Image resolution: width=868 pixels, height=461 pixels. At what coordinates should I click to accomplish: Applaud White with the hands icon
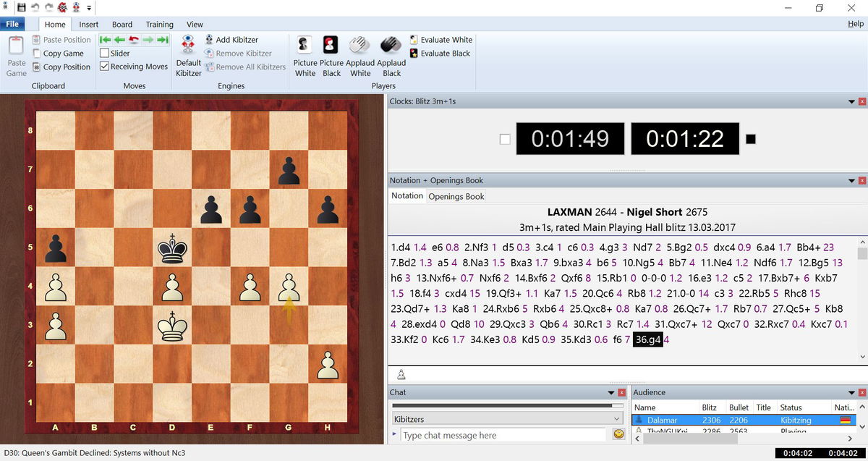pos(359,45)
